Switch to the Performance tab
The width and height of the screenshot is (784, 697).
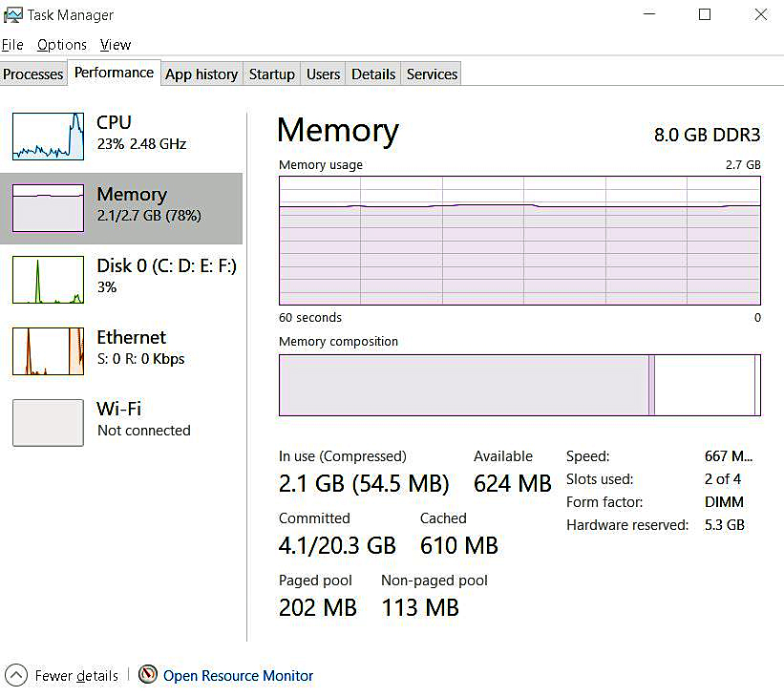point(114,73)
